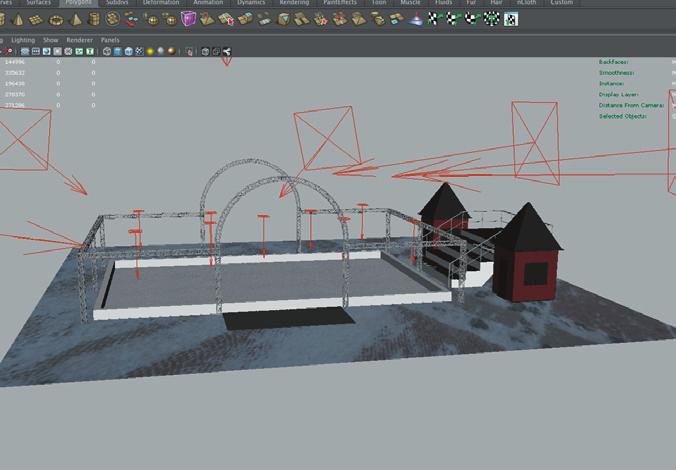Open the Show panel menu
Viewport: 676px width, 470px height.
click(50, 40)
